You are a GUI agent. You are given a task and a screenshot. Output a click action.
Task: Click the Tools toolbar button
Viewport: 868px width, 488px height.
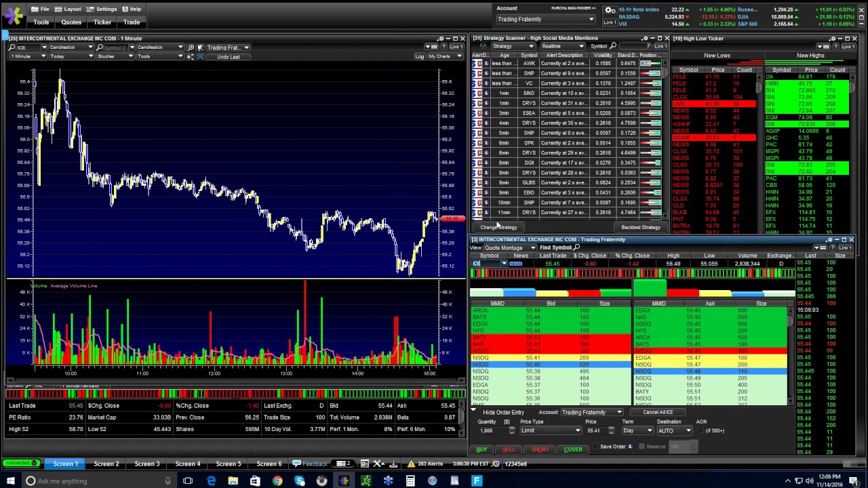click(x=41, y=22)
